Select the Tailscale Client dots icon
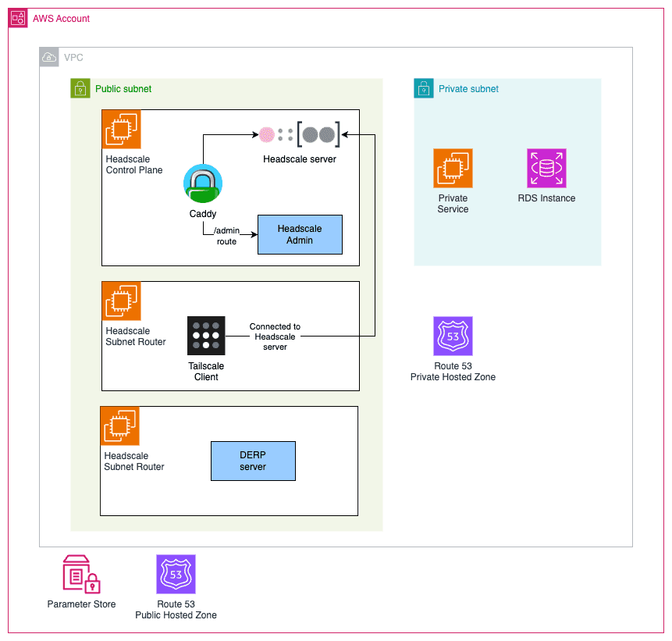 tap(206, 336)
